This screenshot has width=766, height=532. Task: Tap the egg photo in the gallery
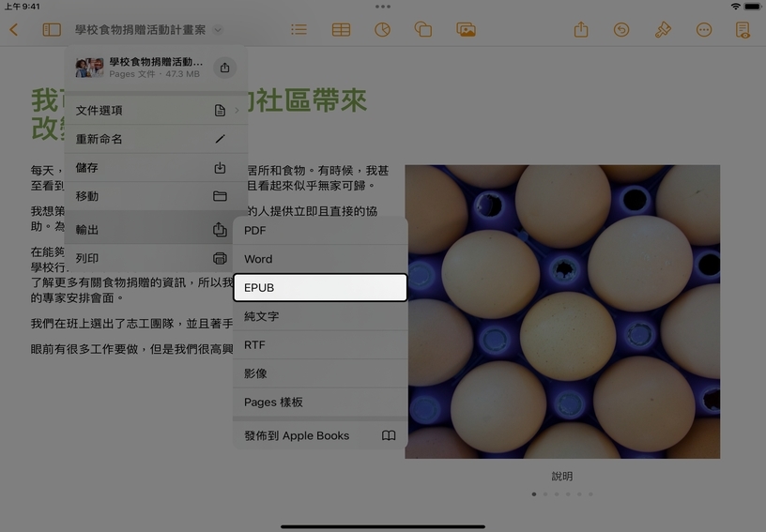coord(562,312)
